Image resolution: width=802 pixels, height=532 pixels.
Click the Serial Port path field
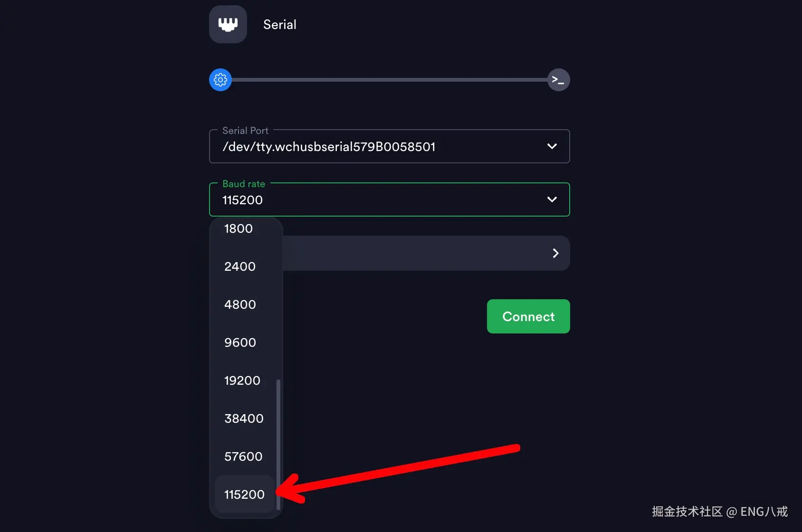pyautogui.click(x=329, y=147)
